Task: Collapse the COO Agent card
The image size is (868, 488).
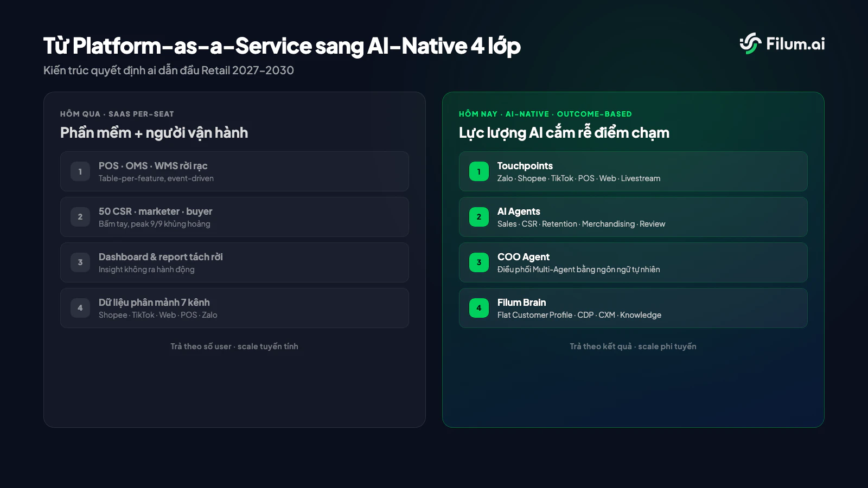Action: [x=633, y=262]
